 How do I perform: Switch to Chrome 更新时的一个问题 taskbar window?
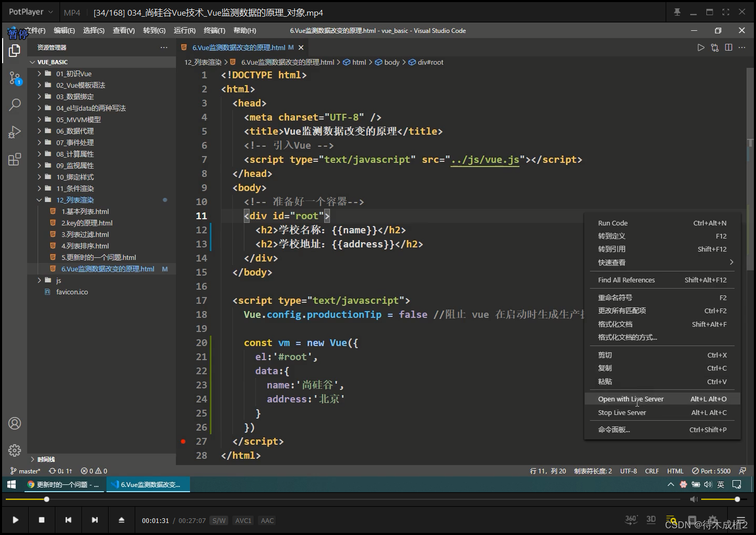[x=63, y=484]
